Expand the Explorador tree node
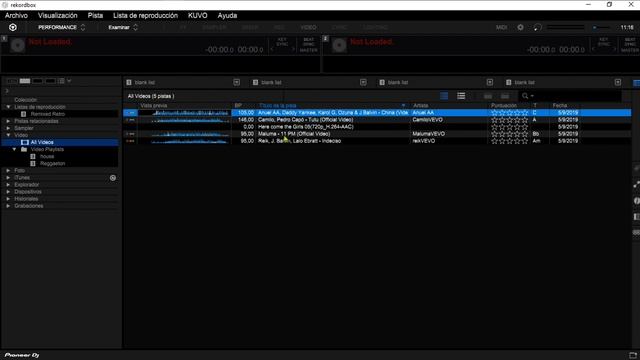The width and height of the screenshot is (640, 360). pos(8,184)
